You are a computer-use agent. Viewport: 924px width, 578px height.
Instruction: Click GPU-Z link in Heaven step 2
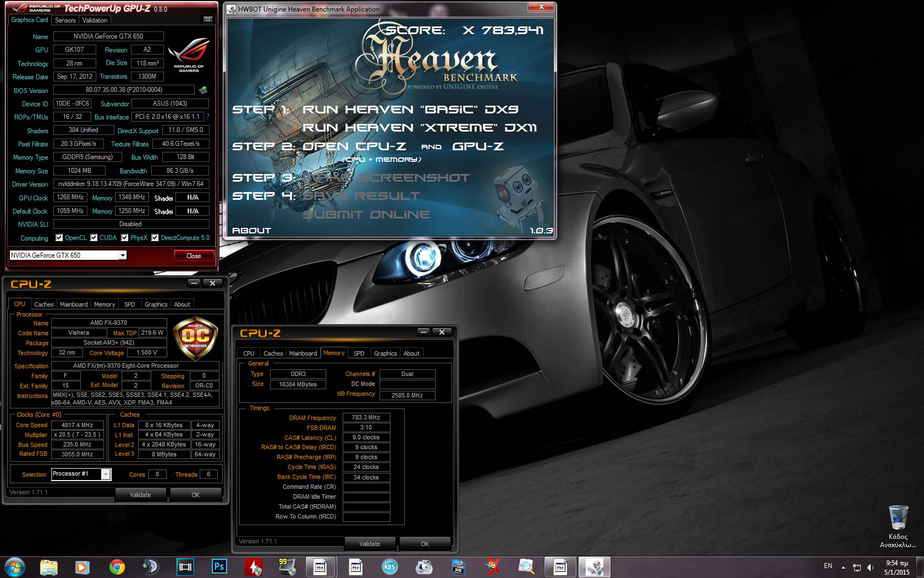478,146
